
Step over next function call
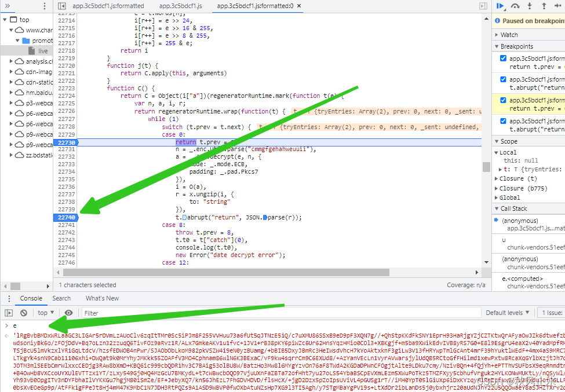coord(515,6)
